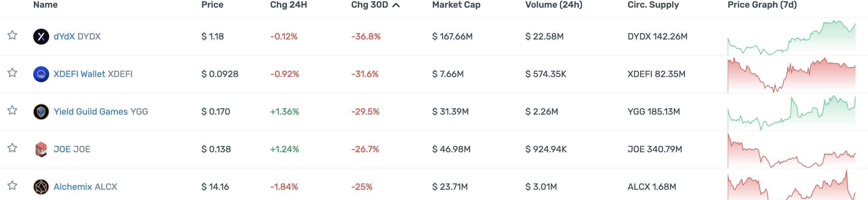
Task: Click the dYdX coin logo icon
Action: coord(41,37)
